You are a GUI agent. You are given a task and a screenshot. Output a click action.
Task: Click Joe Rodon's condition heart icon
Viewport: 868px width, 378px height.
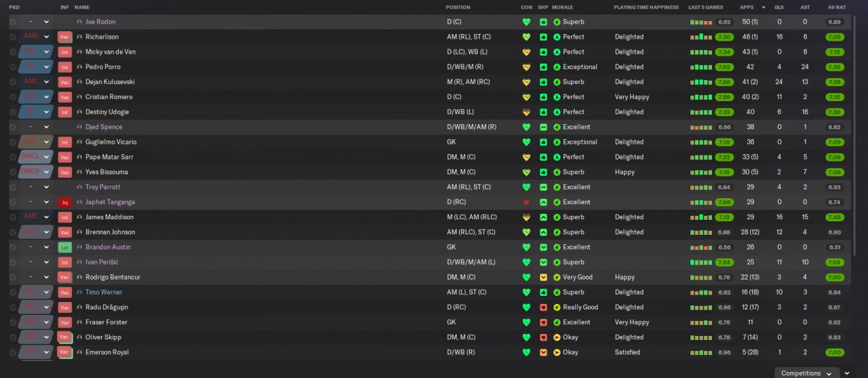point(526,22)
